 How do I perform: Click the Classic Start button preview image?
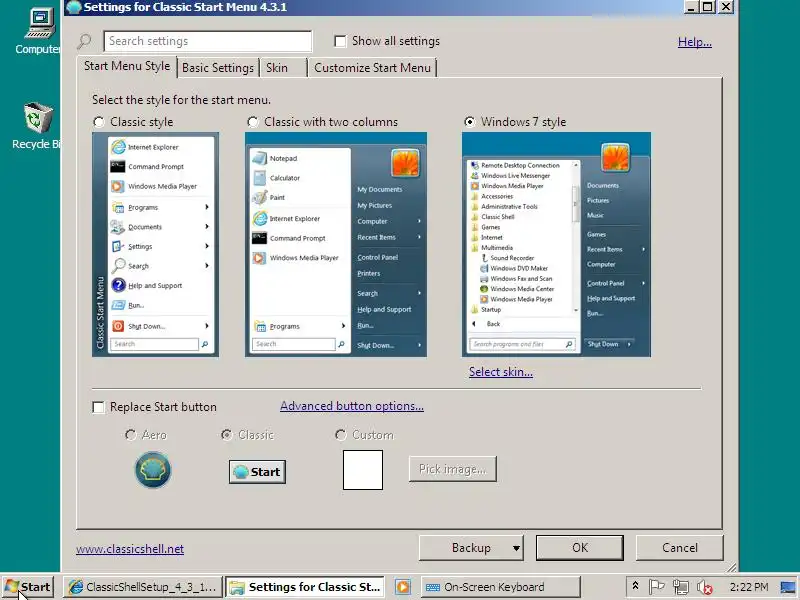(257, 471)
